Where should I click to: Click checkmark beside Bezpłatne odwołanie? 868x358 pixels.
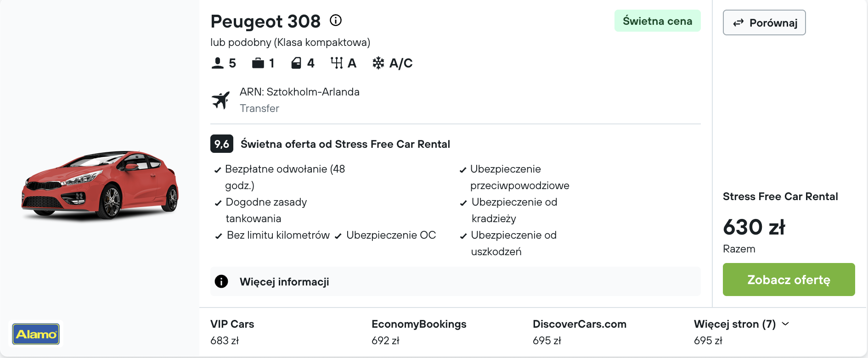tap(218, 170)
